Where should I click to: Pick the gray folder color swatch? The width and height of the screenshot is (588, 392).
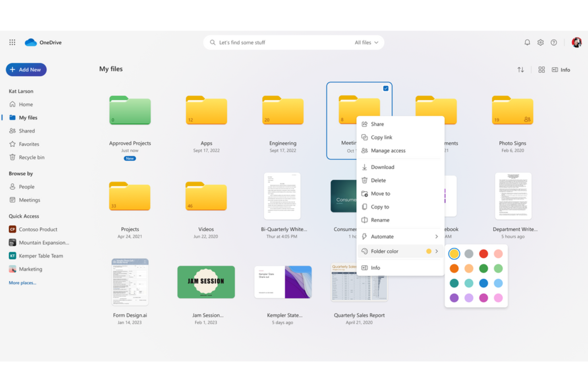click(x=469, y=254)
